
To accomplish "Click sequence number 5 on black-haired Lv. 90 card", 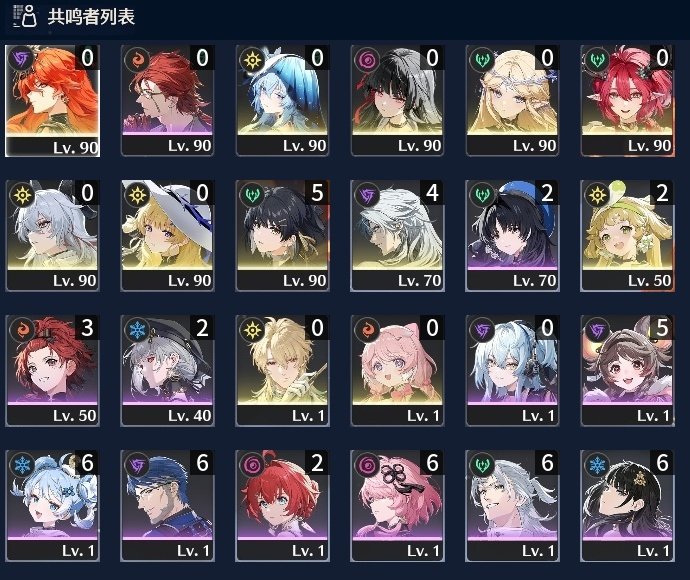I will coord(317,193).
